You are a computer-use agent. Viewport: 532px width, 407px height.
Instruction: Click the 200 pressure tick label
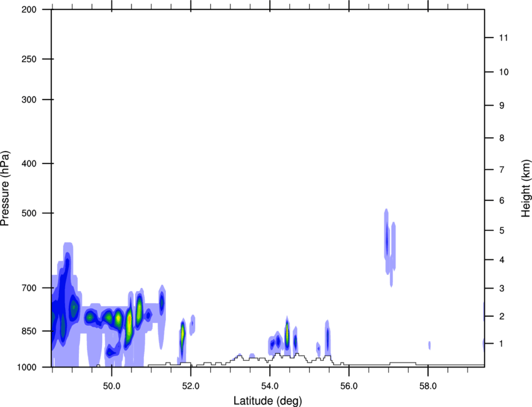[29, 9]
